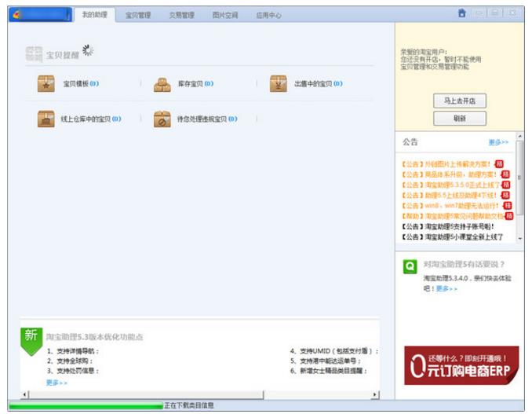Click the 出售中的宝贝 icon
Viewport: 532px width, 414px height.
[x=278, y=84]
